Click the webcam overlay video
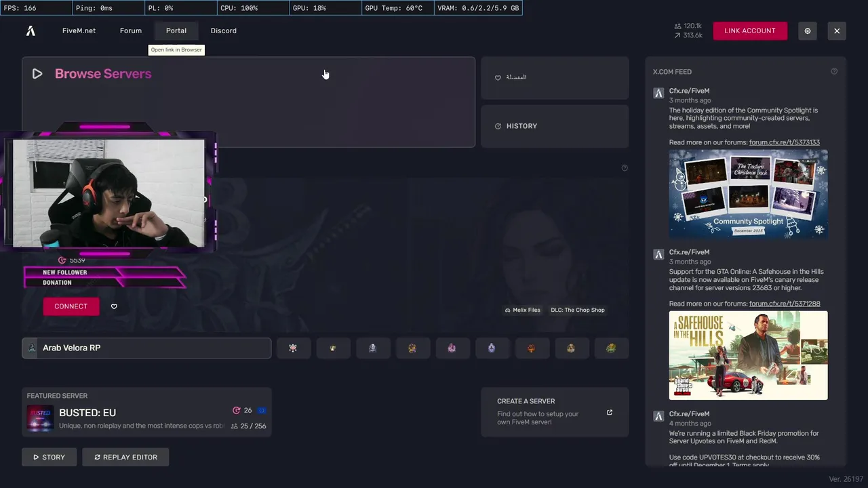868x488 pixels. tap(108, 193)
